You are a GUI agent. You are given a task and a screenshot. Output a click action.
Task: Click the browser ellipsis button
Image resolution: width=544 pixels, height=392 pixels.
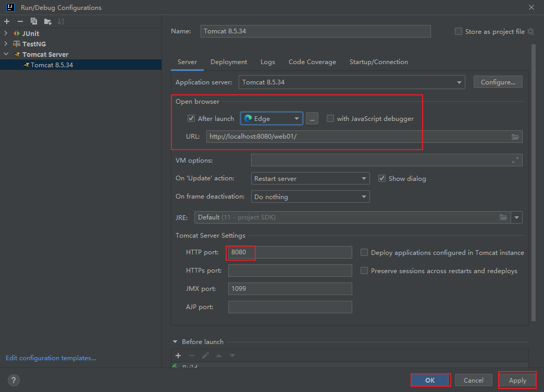(312, 119)
